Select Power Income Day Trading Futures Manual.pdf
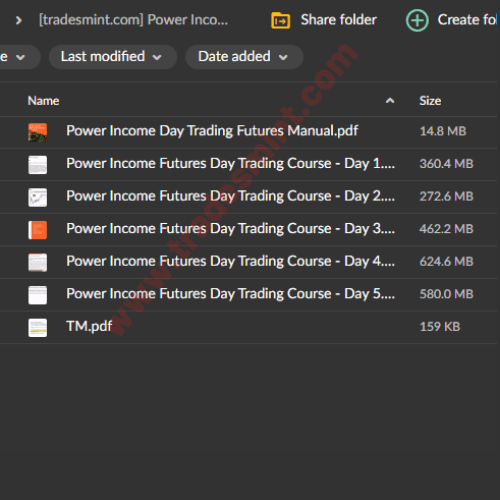This screenshot has height=500, width=500. 212,131
